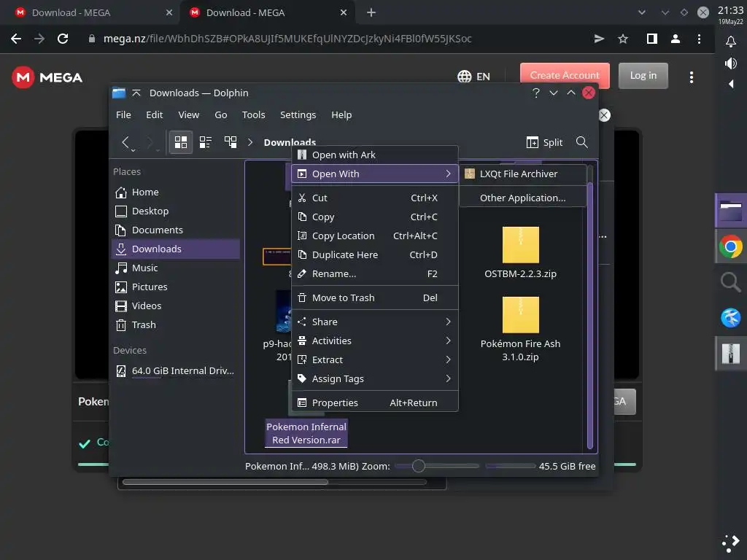
Task: Click Dolphin's question mark help icon
Action: (536, 93)
